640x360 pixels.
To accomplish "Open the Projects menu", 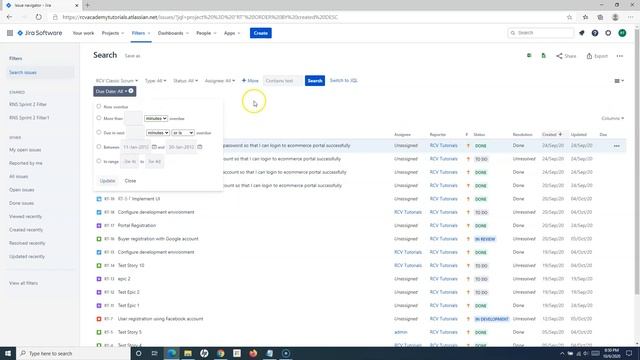I will pyautogui.click(x=113, y=33).
